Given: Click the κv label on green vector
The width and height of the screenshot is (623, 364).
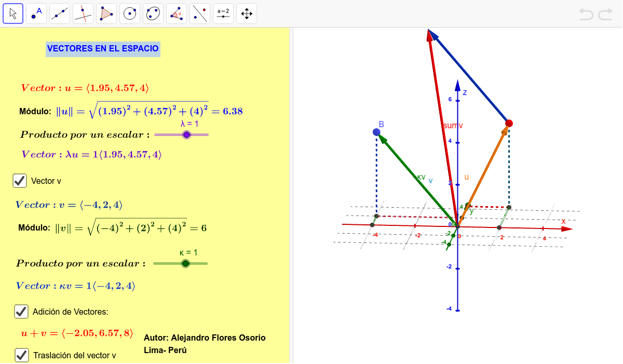Looking at the screenshot, I should (x=421, y=177).
